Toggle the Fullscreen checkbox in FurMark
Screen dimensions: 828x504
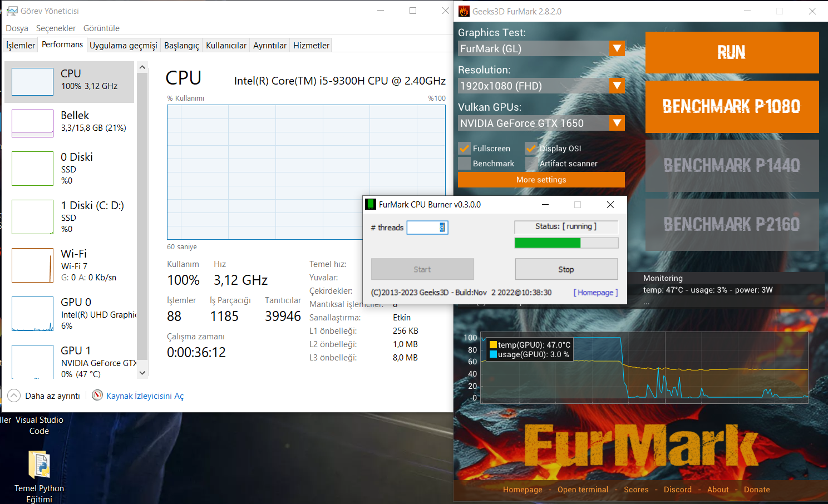coord(464,149)
